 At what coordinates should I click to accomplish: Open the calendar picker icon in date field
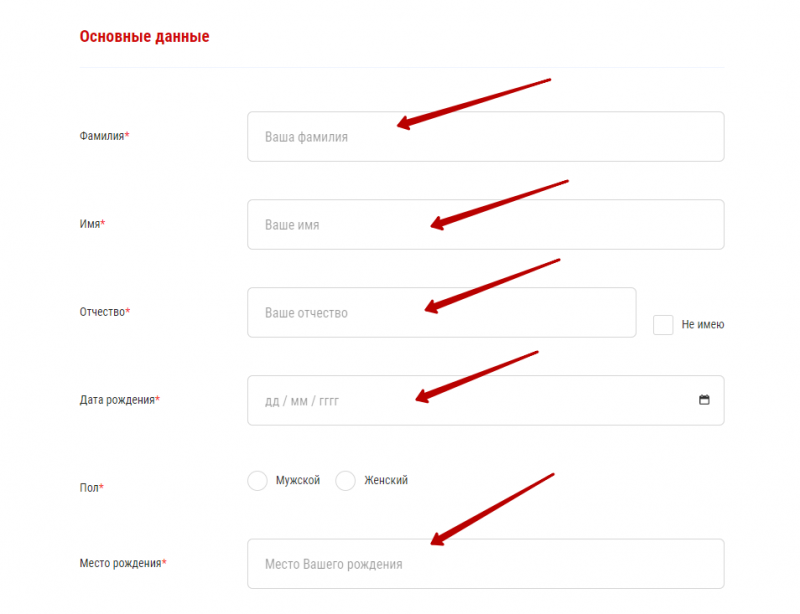coord(704,400)
